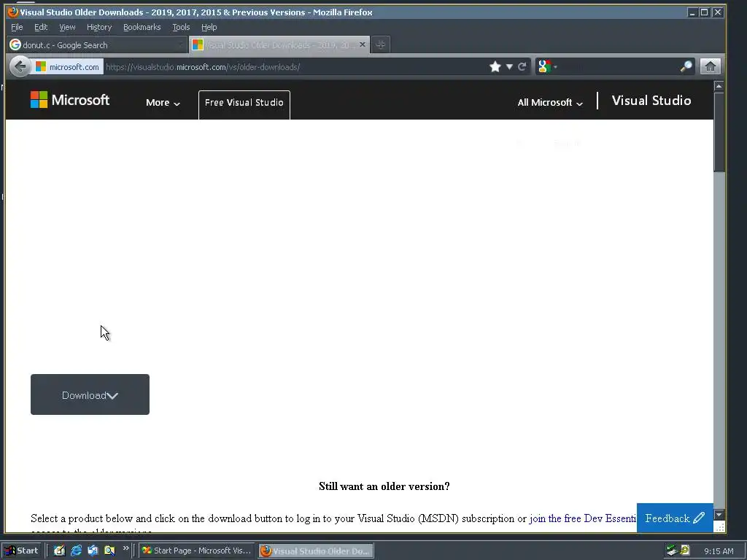Click the Microsoft logo on page header
This screenshot has height=560, width=747.
(70, 100)
